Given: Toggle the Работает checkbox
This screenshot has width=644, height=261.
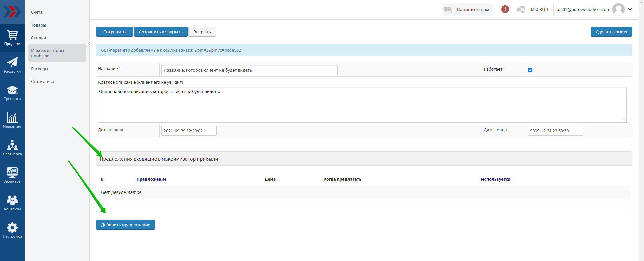Looking at the screenshot, I should 530,70.
